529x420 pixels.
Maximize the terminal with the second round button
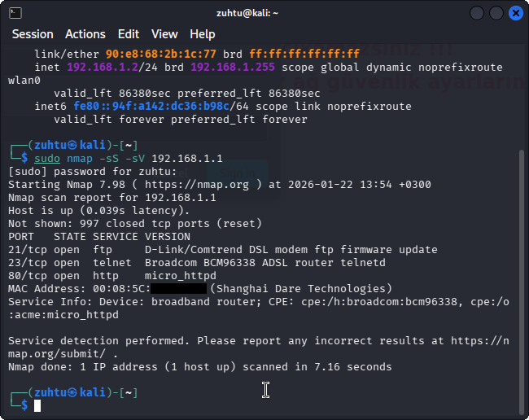496,13
